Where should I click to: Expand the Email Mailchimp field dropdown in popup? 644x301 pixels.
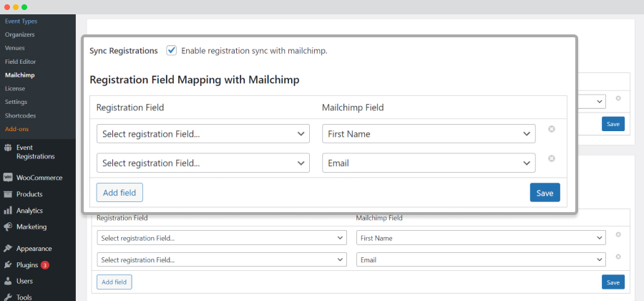pyautogui.click(x=429, y=163)
